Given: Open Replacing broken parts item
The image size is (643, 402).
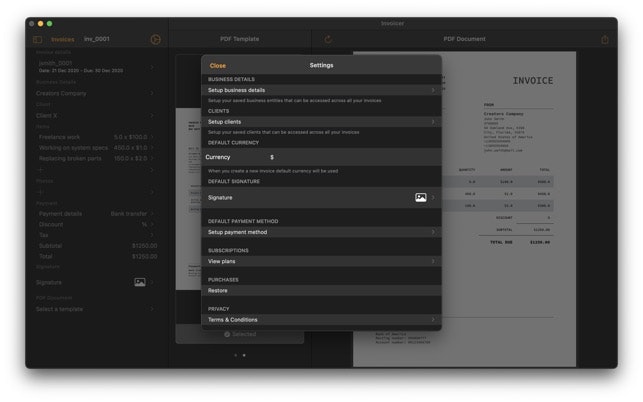Looking at the screenshot, I should tap(95, 158).
